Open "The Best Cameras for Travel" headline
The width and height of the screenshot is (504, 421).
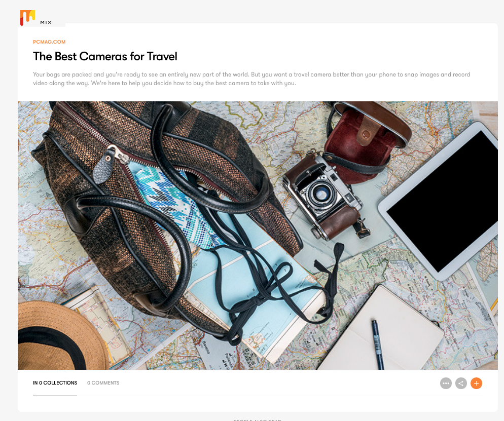[x=105, y=57]
